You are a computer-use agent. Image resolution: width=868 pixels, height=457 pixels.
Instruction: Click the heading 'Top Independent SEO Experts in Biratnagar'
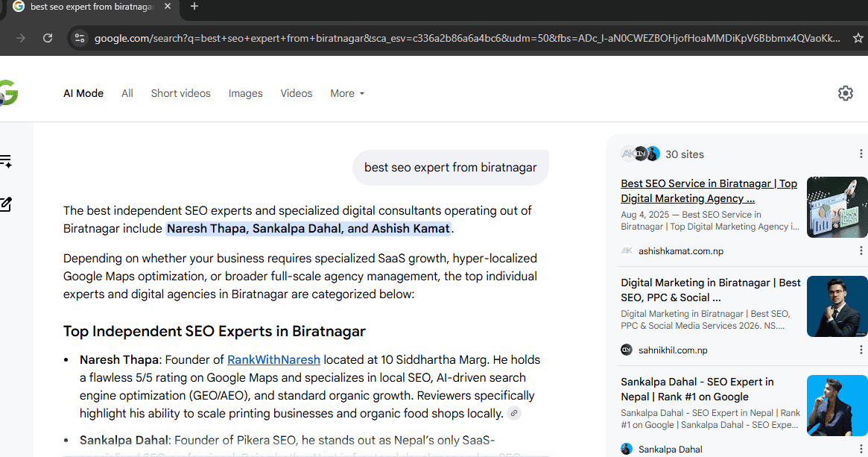point(215,331)
